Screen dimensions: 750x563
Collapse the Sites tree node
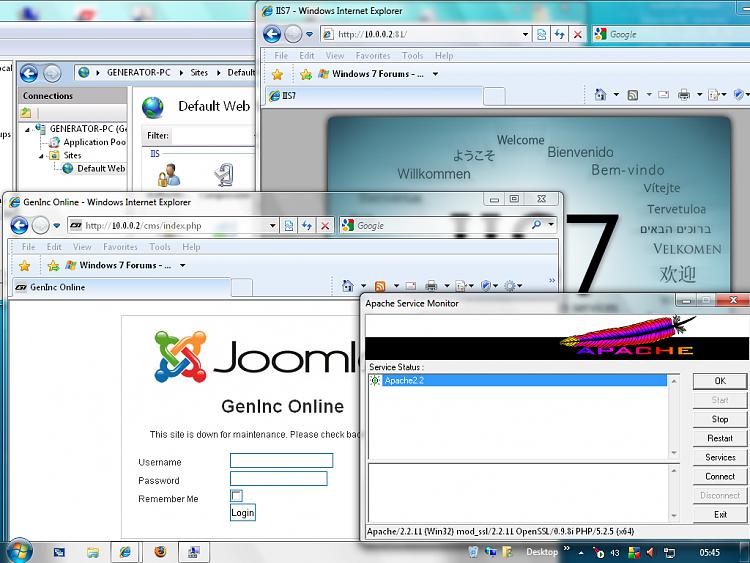click(41, 156)
